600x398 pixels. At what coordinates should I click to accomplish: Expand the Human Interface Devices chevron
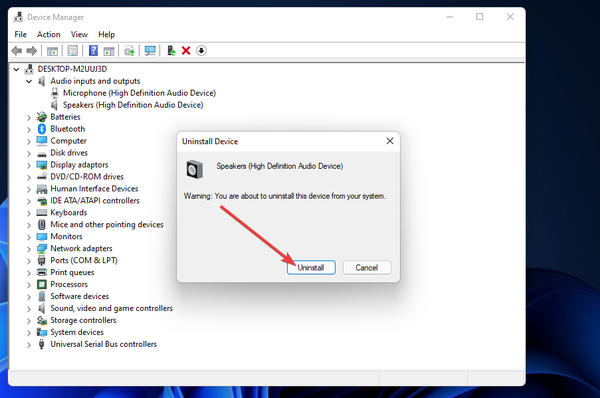click(29, 189)
